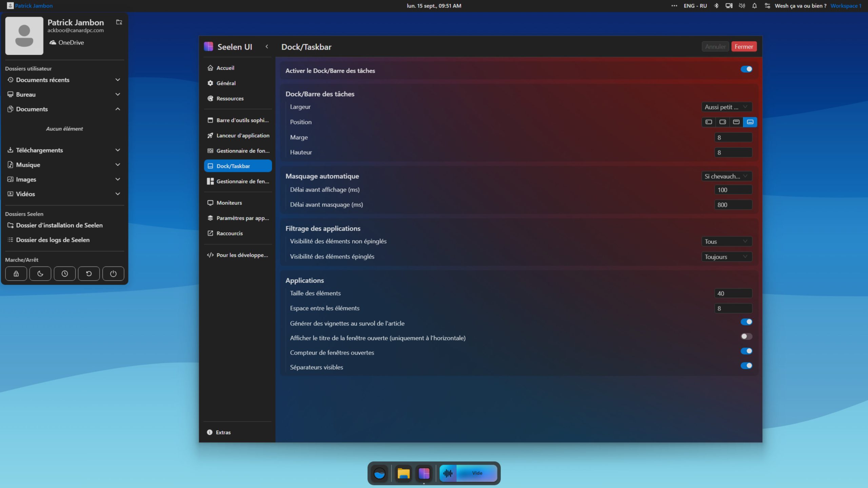Image resolution: width=868 pixels, height=488 pixels.
Task: Open Paramètres par app... section
Action: pos(238,218)
